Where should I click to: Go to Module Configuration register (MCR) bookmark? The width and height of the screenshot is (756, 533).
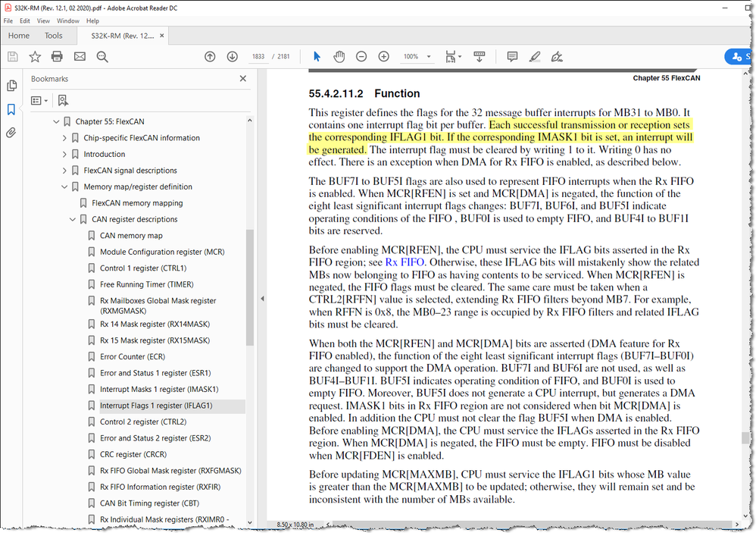tap(162, 252)
